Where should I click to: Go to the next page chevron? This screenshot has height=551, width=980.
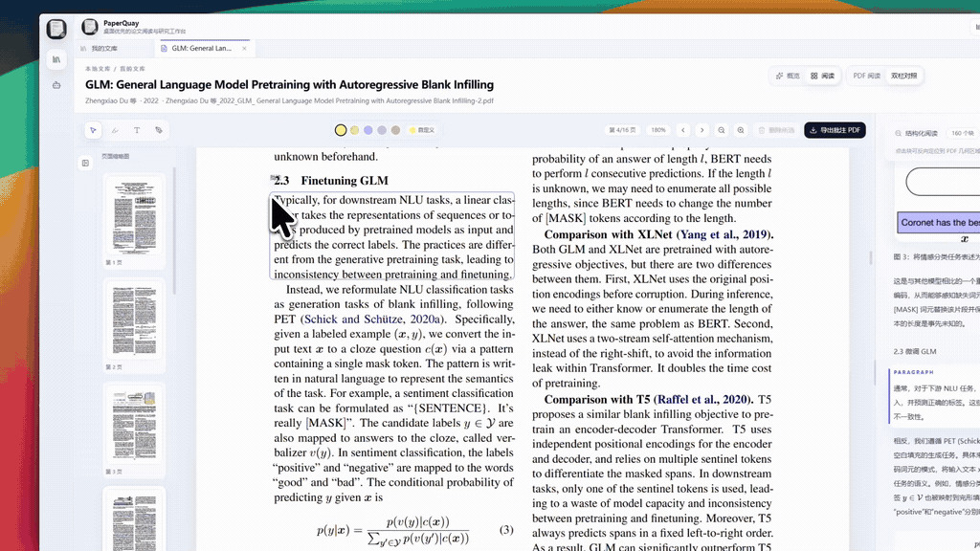(x=702, y=130)
